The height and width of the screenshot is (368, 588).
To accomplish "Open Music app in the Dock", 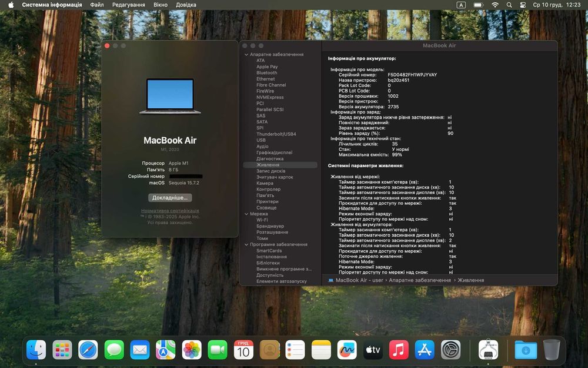I will click(399, 350).
